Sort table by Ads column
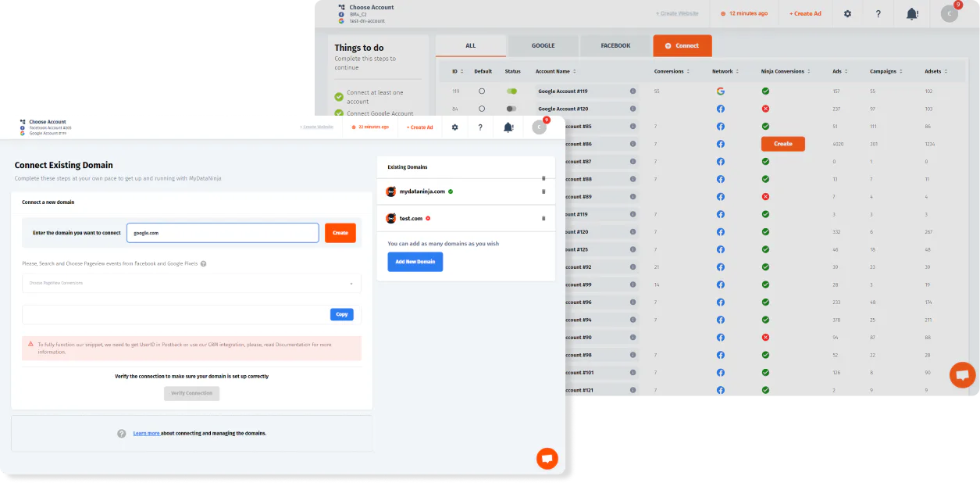This screenshot has height=483, width=980. tap(840, 71)
